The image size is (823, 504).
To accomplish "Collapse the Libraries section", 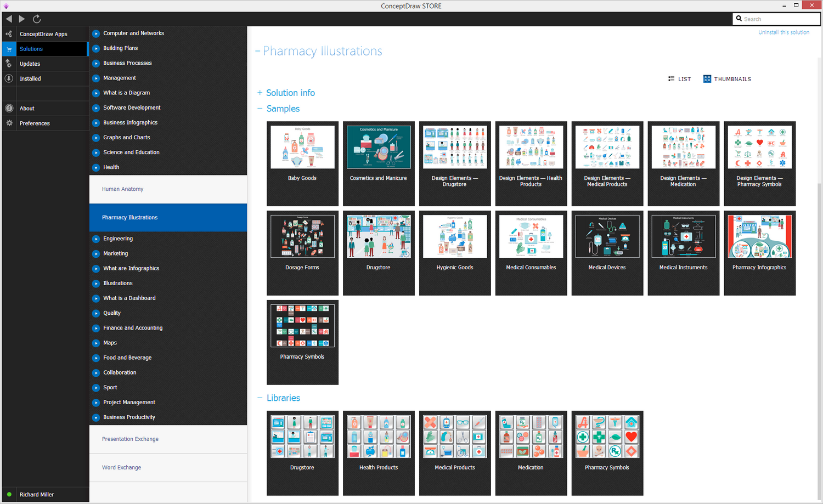I will coord(260,398).
